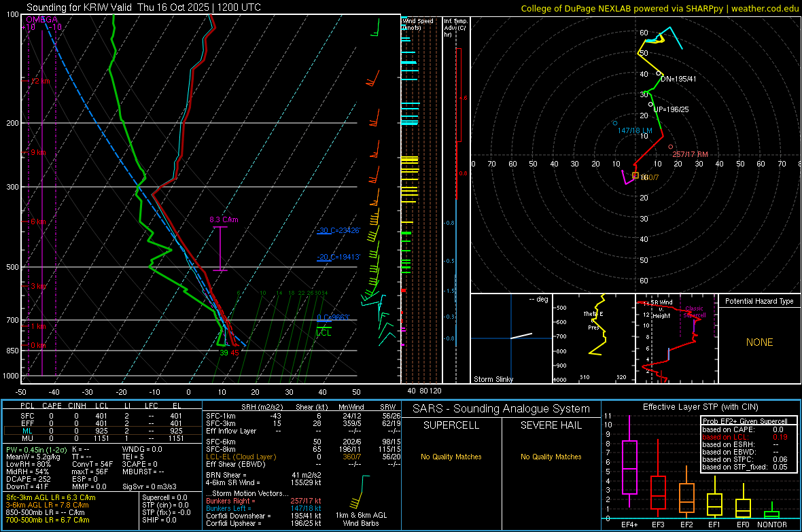Click surface dewpoint value '39'
This screenshot has width=802, height=532.
click(x=224, y=353)
